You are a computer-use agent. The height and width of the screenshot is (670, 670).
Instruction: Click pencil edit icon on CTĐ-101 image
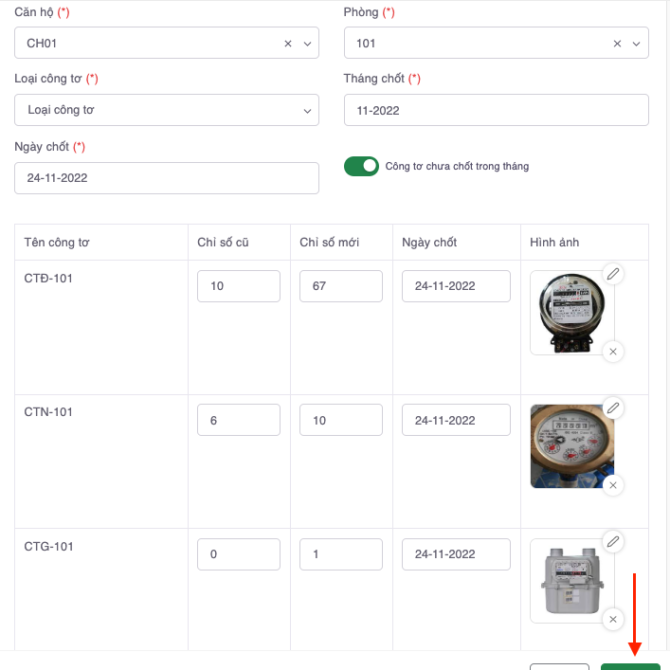click(x=613, y=273)
